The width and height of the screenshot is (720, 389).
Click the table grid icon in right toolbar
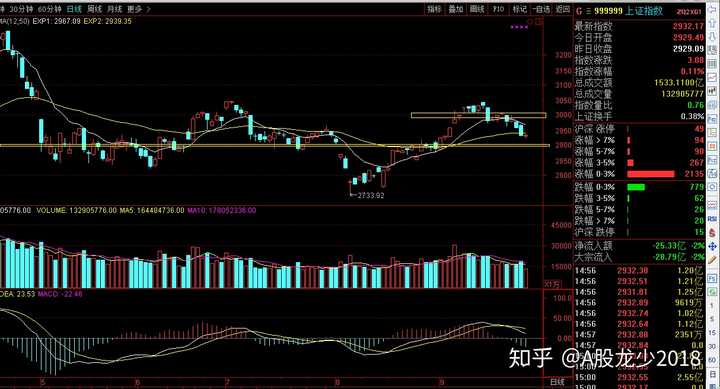pos(712,64)
